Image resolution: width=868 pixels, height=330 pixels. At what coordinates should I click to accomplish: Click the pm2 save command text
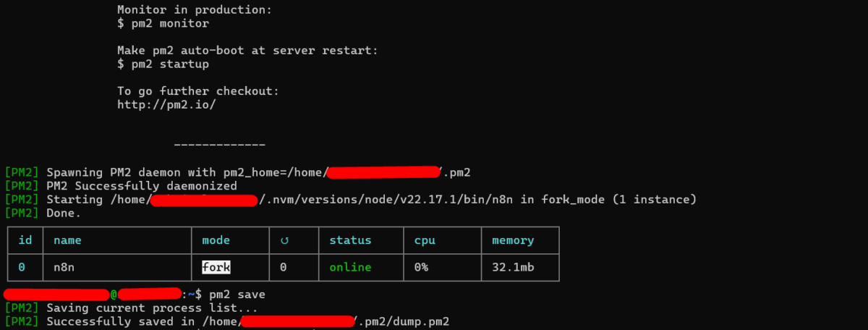pos(237,295)
